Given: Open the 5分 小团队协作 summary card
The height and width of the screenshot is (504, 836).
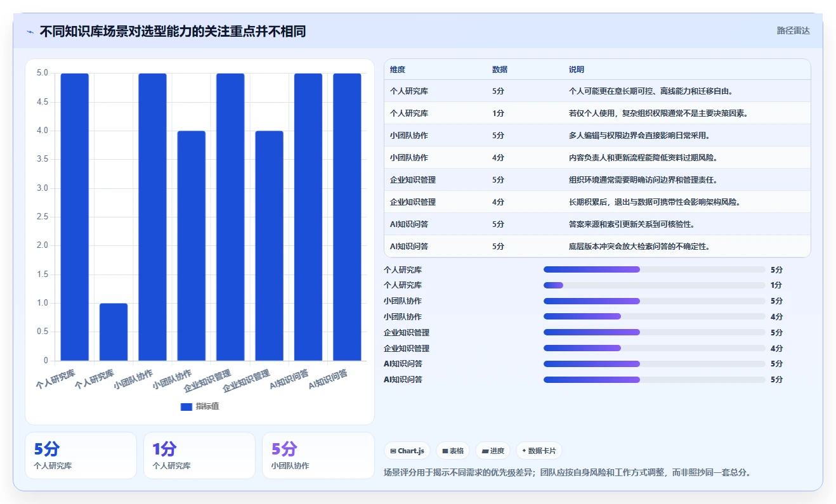Looking at the screenshot, I should pyautogui.click(x=318, y=455).
